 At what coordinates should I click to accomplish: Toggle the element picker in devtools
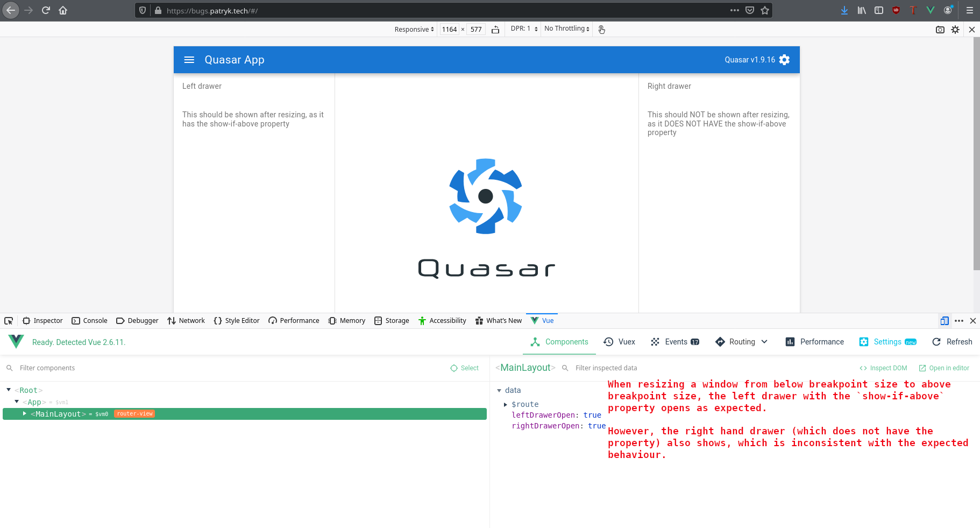pyautogui.click(x=9, y=320)
